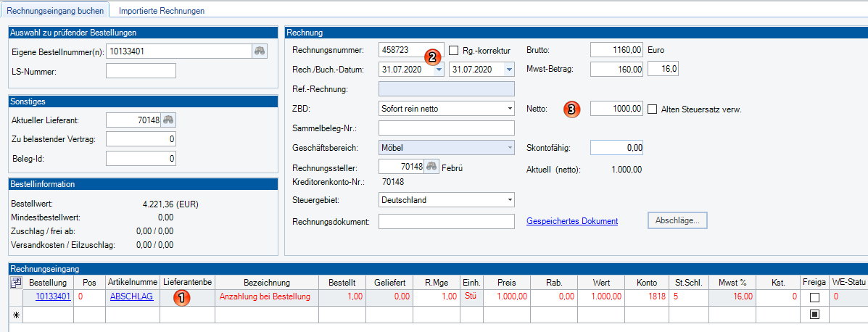
Task: Select the Rechnungseingang buchen tab
Action: pyautogui.click(x=56, y=11)
